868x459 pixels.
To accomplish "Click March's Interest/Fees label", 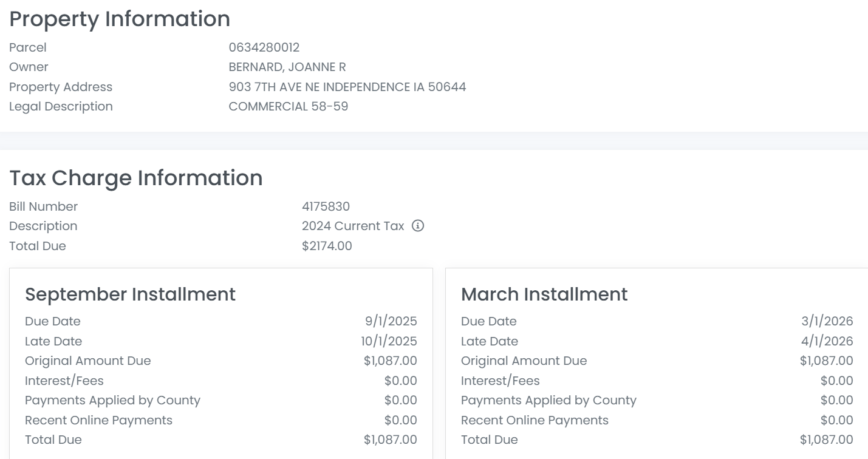I will [500, 381].
